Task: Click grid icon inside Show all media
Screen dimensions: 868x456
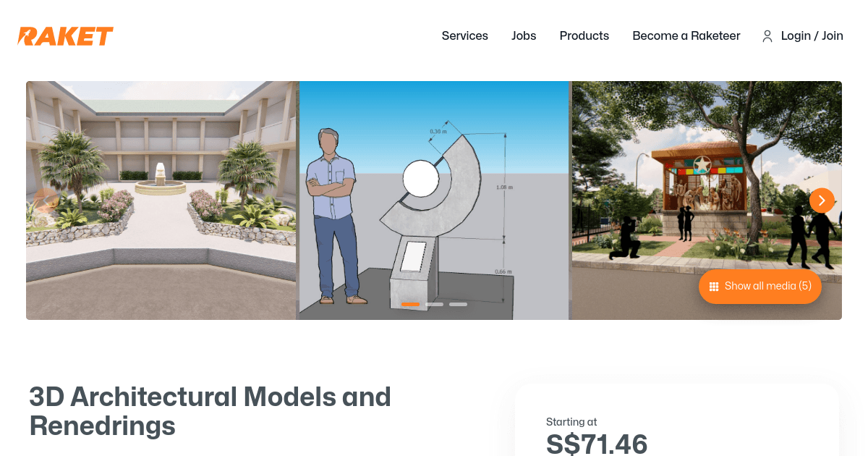Action: coord(714,287)
